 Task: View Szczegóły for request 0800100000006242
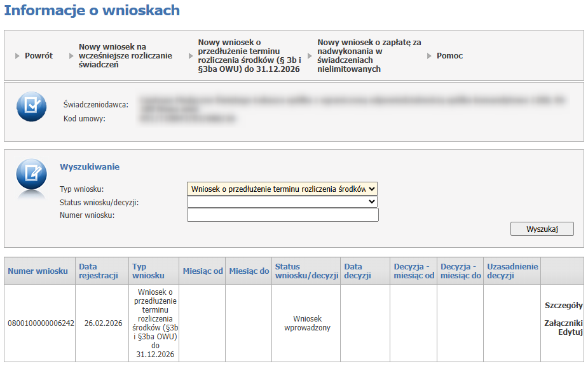[x=563, y=306]
